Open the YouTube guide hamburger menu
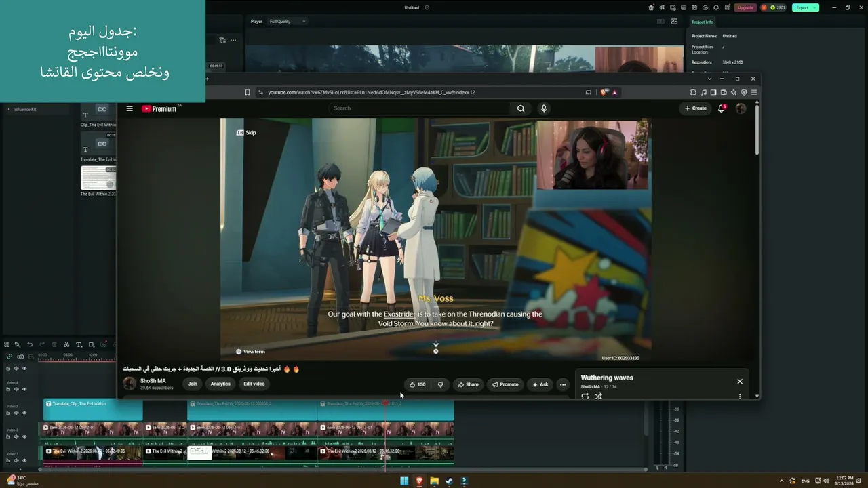868x488 pixels. coord(130,108)
